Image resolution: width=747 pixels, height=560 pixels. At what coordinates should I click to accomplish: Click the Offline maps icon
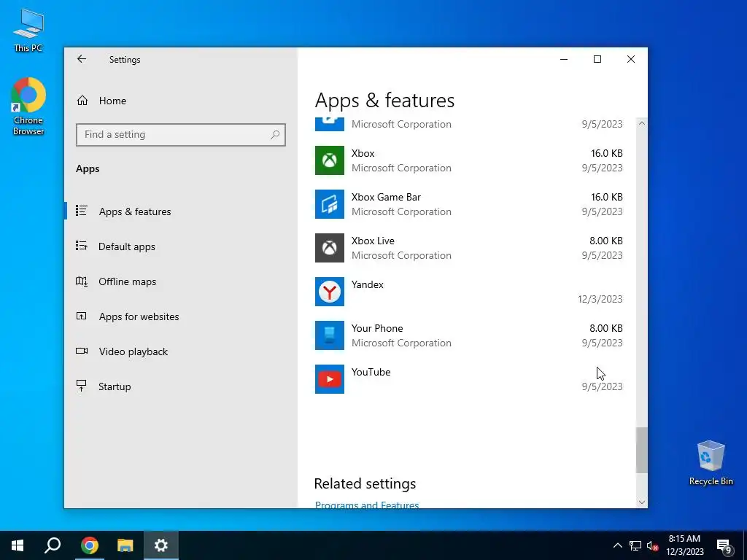(82, 281)
